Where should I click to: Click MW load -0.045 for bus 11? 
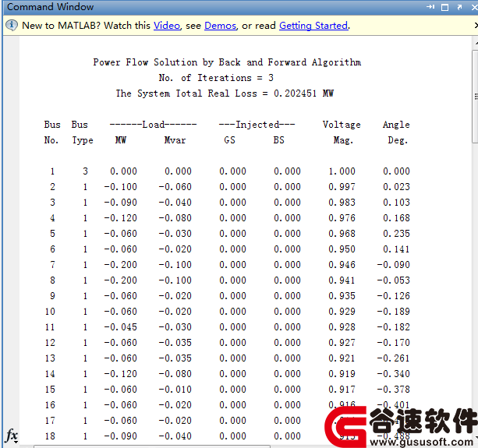[x=121, y=327]
